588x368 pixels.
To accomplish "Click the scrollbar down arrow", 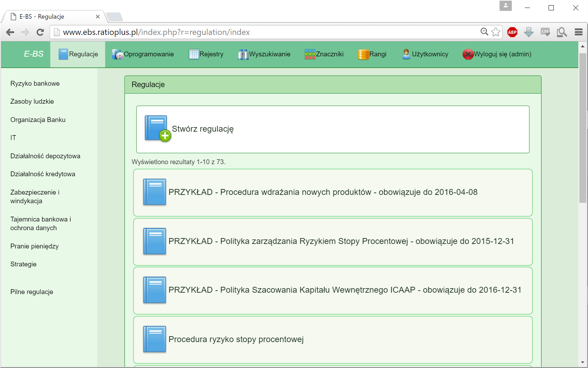I will [x=583, y=362].
